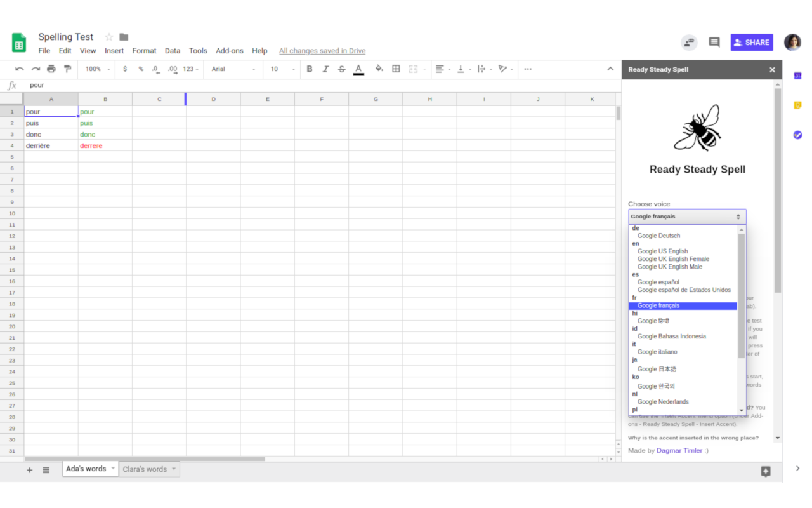Open the fill color picker
Screen dimensions: 812x508
coord(379,69)
